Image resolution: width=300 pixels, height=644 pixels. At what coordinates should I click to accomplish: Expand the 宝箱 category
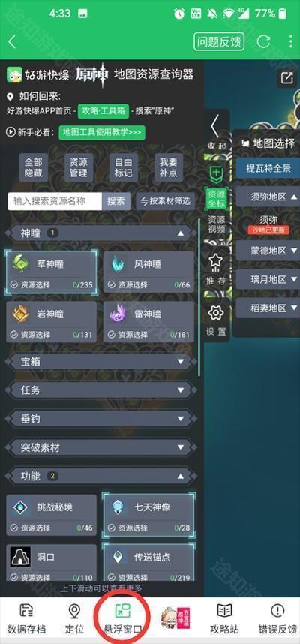(101, 362)
